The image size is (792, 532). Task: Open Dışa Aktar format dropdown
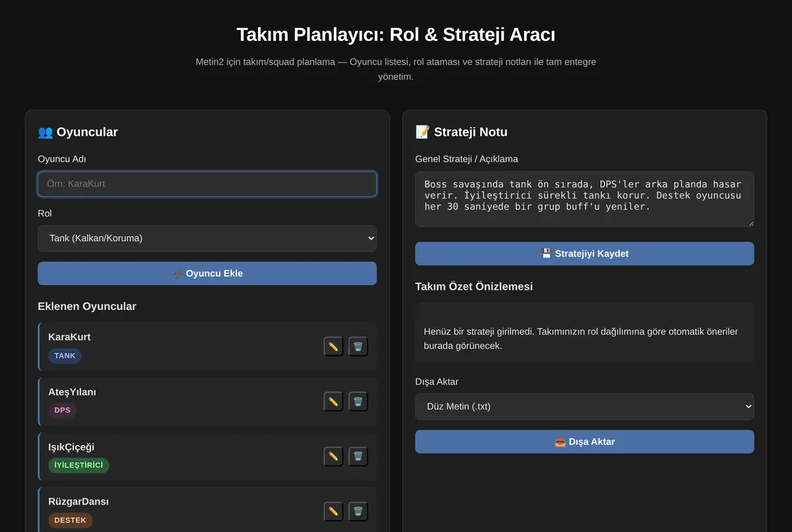585,407
